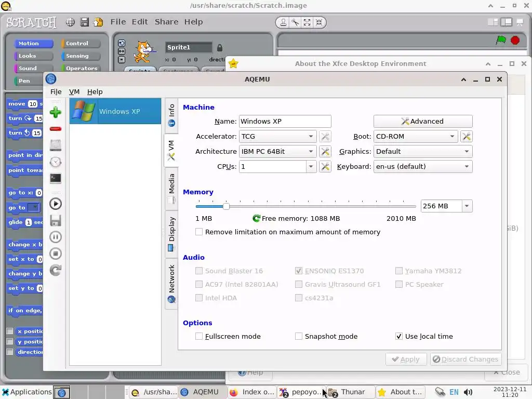Screen dimensions: 532x399
Task: Click the floppy save VM state icon
Action: point(55,220)
